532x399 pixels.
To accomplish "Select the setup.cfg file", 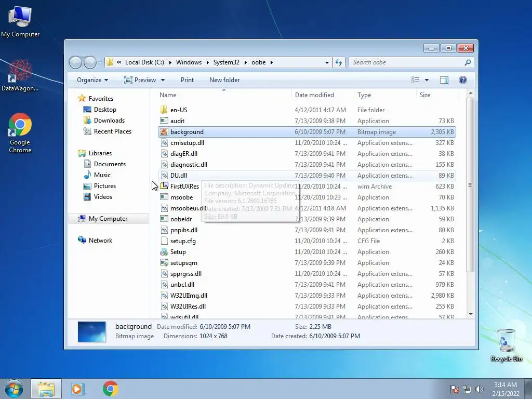I will (307, 241).
